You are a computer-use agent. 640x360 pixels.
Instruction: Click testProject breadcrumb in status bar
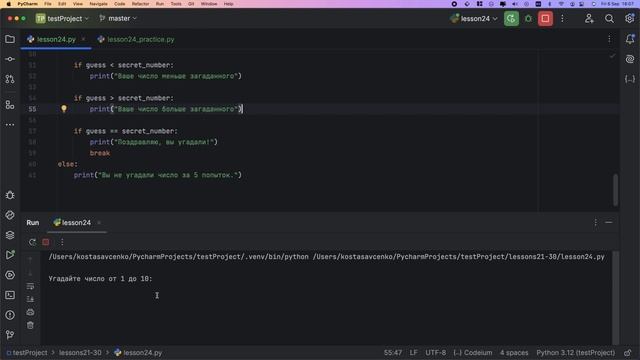pos(27,353)
